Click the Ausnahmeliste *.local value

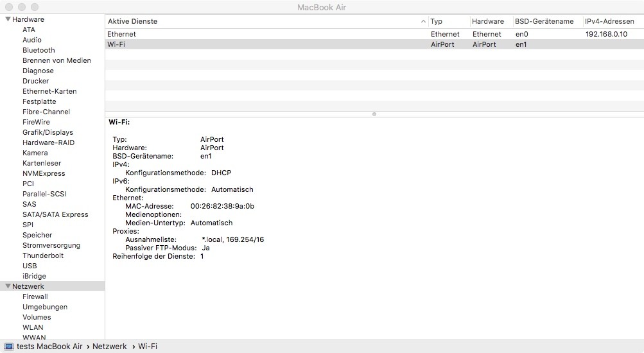tap(232, 239)
